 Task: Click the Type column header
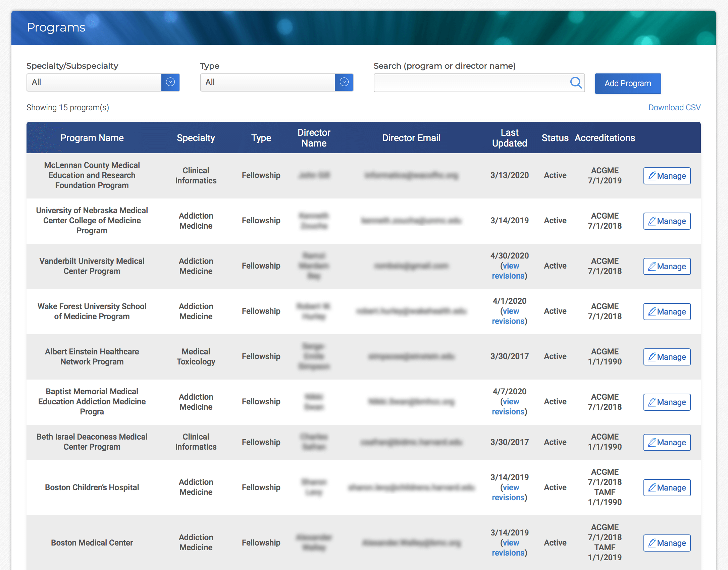[x=261, y=138]
